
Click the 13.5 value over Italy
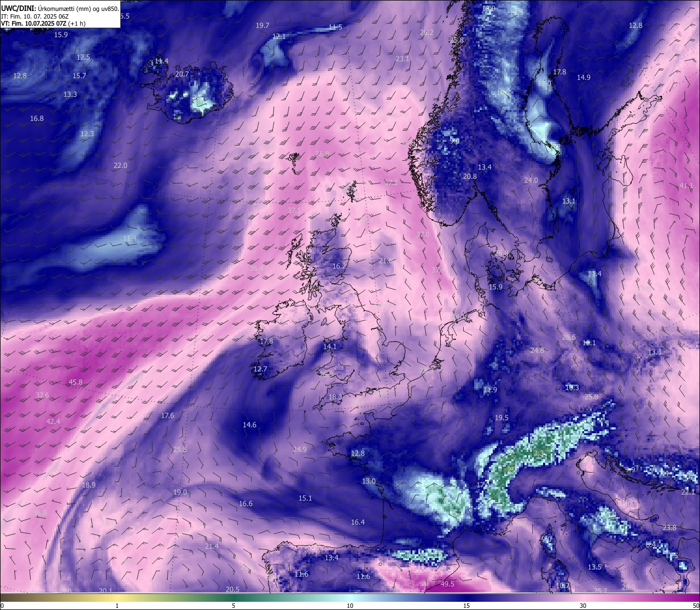(x=594, y=567)
